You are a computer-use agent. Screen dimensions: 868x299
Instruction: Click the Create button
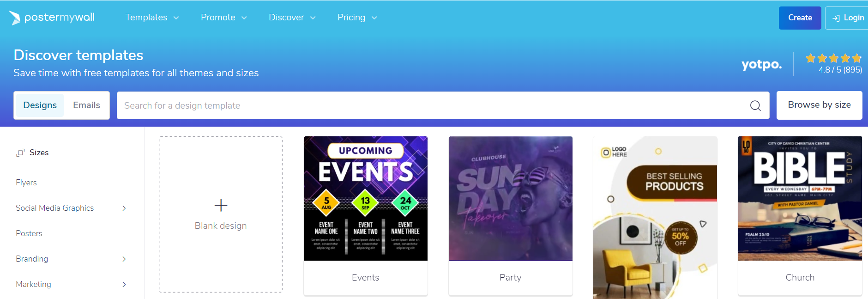[x=800, y=18]
